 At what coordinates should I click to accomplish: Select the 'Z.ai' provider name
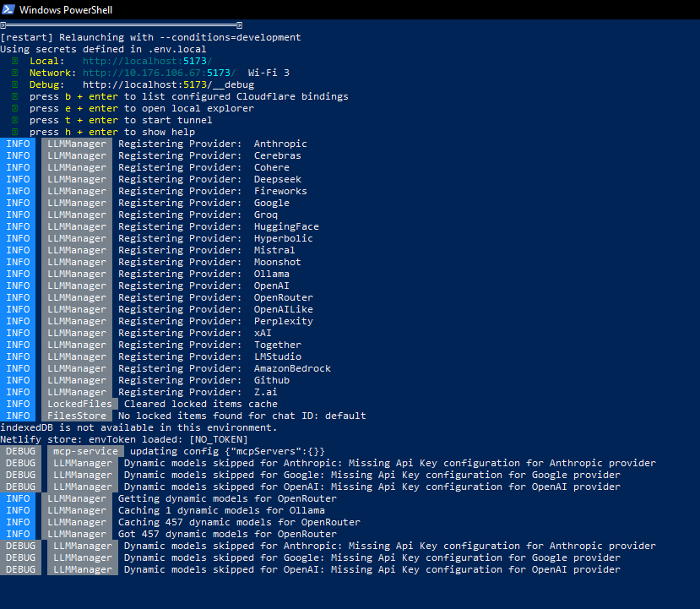tap(266, 393)
